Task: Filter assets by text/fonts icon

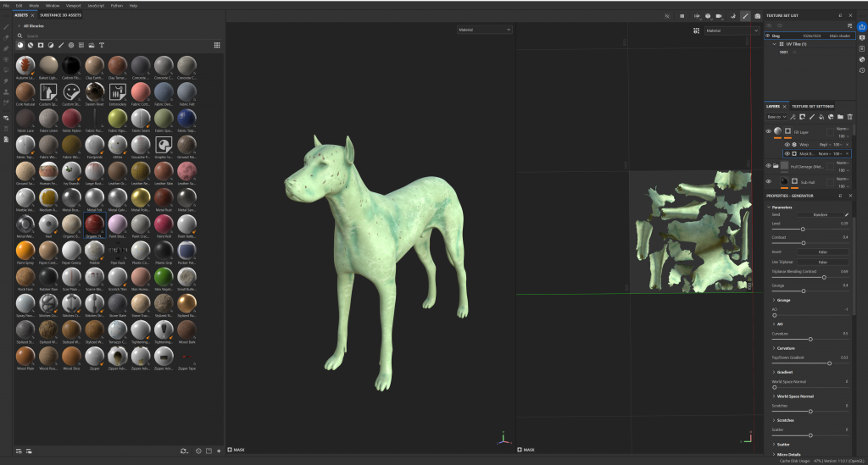Action: (x=102, y=45)
